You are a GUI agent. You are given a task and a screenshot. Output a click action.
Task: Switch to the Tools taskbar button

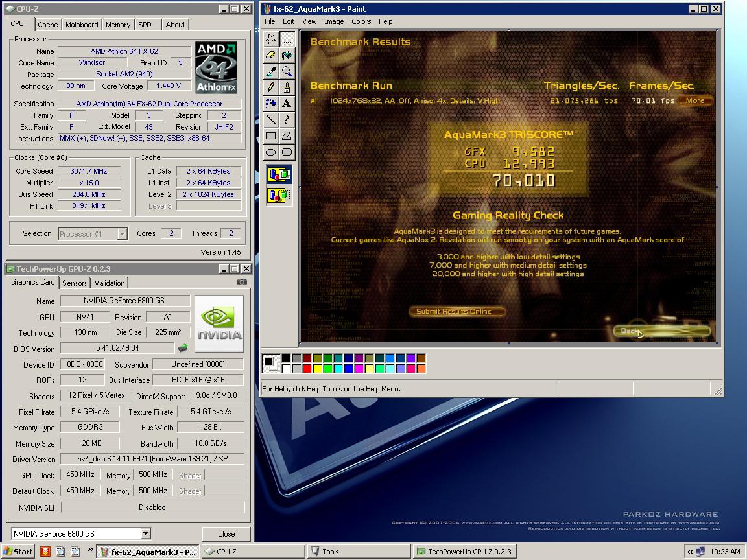[x=358, y=552]
